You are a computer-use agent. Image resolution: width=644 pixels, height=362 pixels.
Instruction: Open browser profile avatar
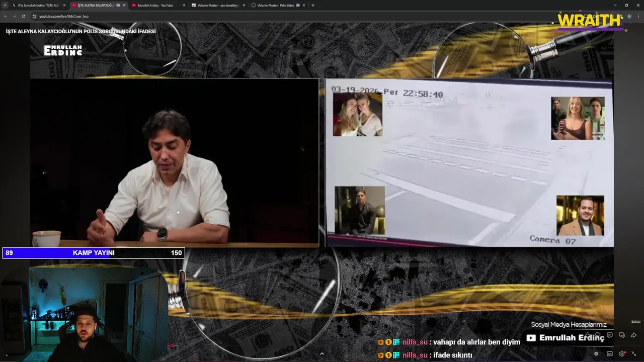pyautogui.click(x=629, y=16)
